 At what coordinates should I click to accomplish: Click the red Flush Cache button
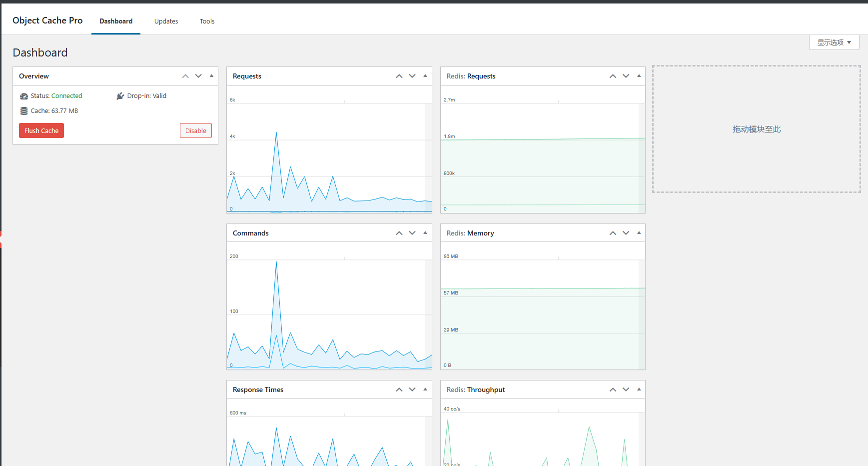(x=41, y=130)
